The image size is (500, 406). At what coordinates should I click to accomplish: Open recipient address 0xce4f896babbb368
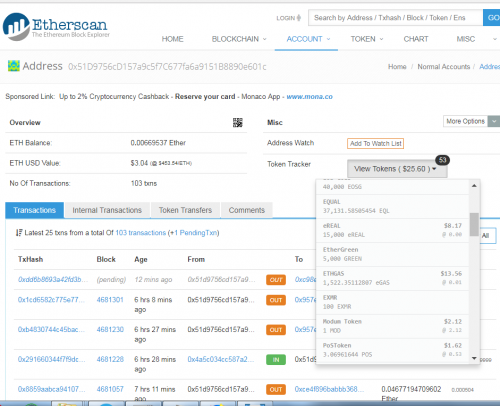pos(329,389)
